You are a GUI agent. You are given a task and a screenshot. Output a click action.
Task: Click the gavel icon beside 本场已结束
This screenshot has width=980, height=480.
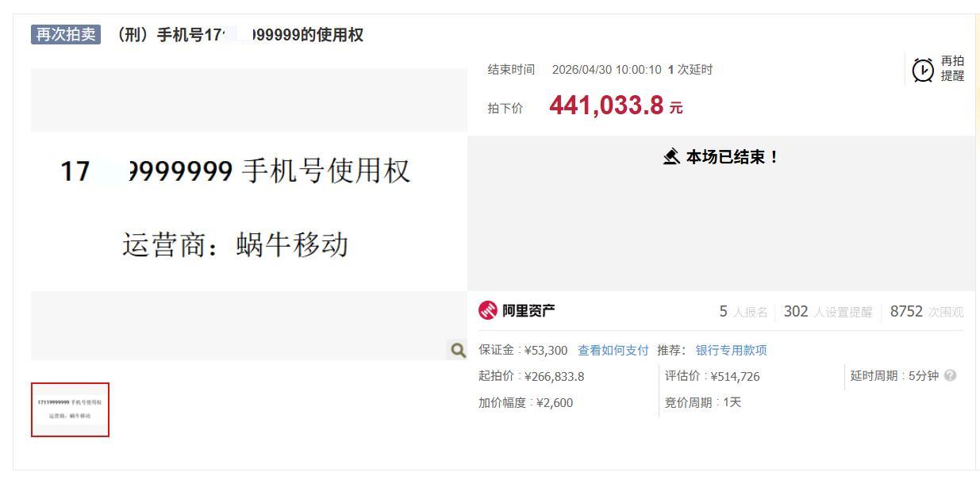click(x=671, y=157)
